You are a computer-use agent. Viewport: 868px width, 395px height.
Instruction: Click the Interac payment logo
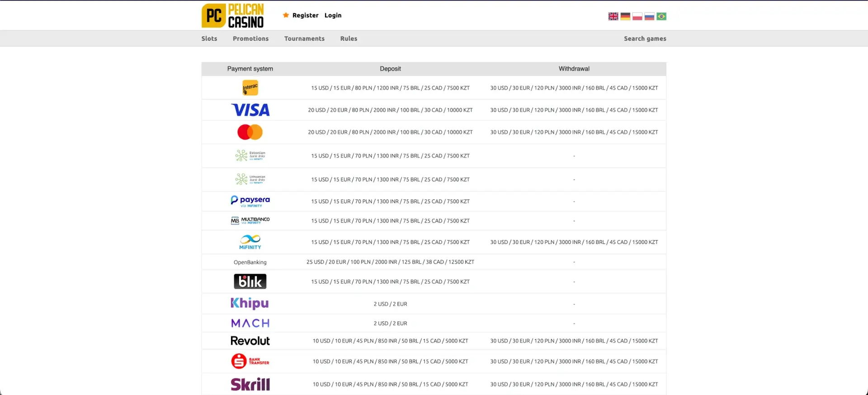click(x=250, y=88)
